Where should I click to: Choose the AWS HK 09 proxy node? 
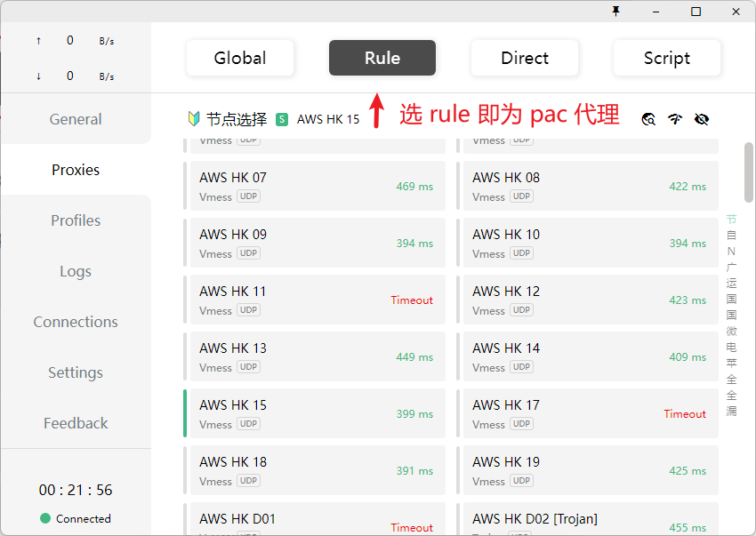click(x=318, y=243)
